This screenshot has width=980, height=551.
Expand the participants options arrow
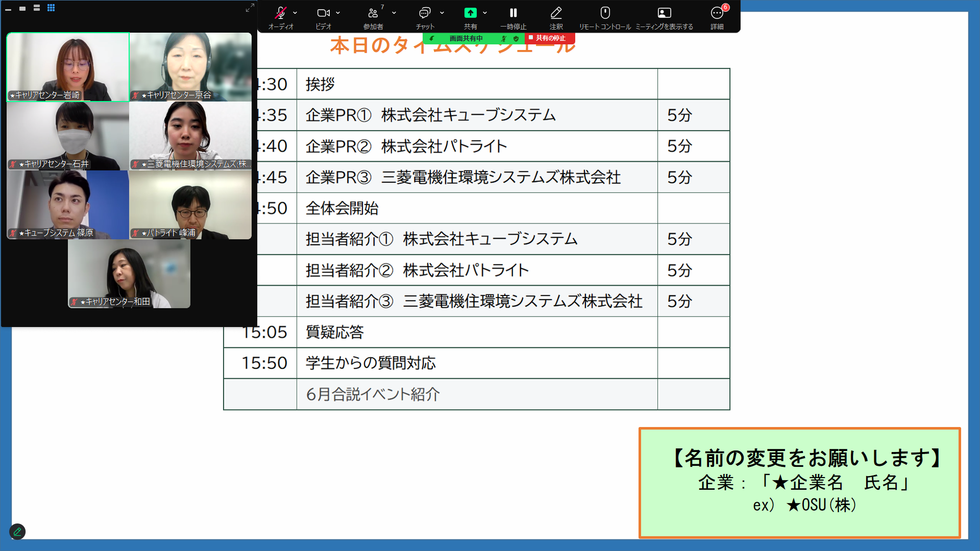pyautogui.click(x=394, y=13)
